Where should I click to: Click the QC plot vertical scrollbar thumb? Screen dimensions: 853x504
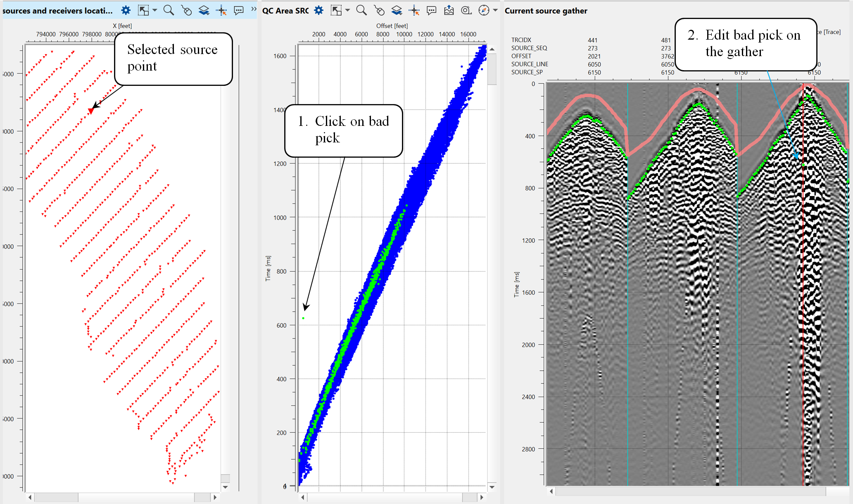coord(492,70)
